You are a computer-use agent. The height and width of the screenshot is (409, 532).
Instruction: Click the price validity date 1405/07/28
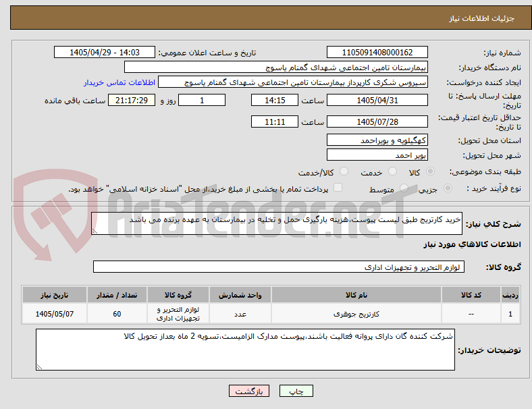(377, 121)
